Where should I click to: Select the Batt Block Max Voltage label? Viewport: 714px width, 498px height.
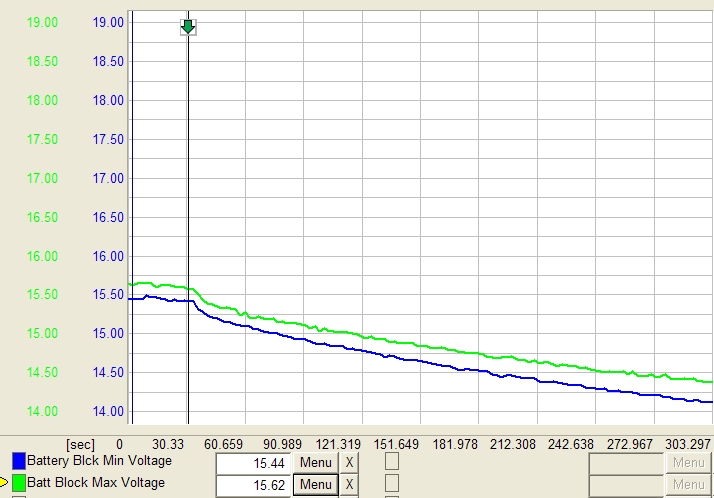[96, 483]
